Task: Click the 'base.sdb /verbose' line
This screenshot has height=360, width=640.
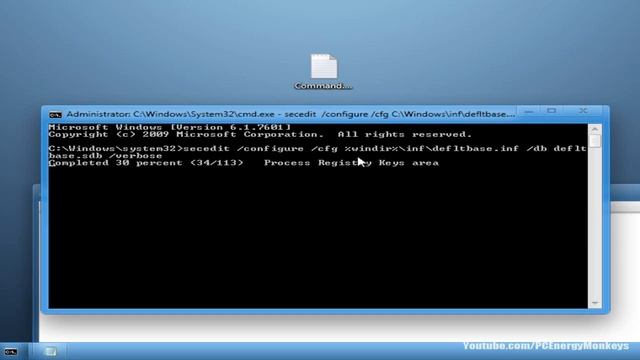Action: tap(105, 156)
